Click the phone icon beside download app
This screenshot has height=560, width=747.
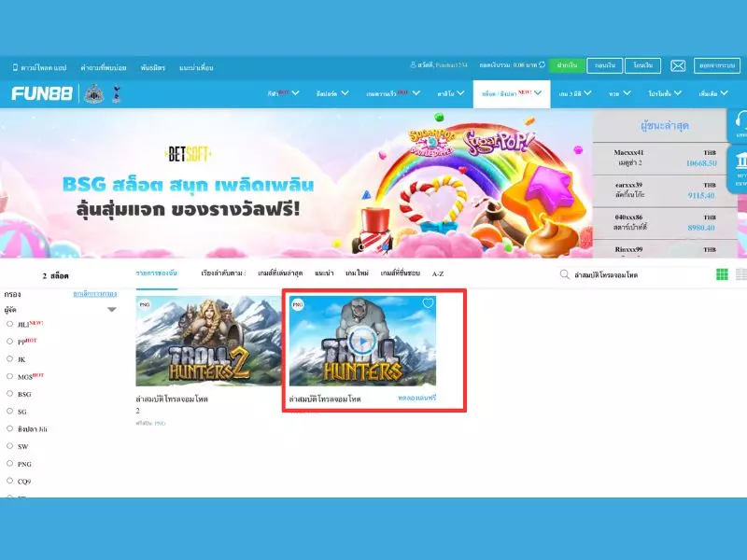coord(15,67)
